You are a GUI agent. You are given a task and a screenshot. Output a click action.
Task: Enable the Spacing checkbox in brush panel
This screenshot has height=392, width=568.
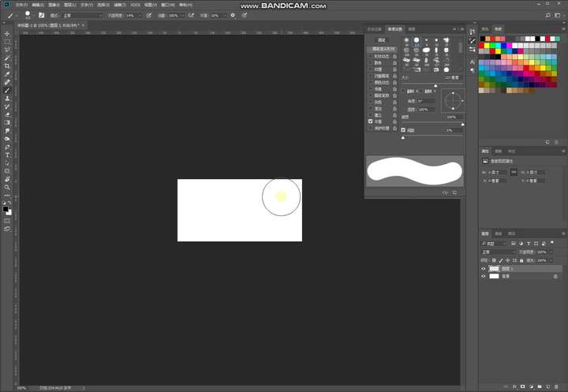click(403, 129)
